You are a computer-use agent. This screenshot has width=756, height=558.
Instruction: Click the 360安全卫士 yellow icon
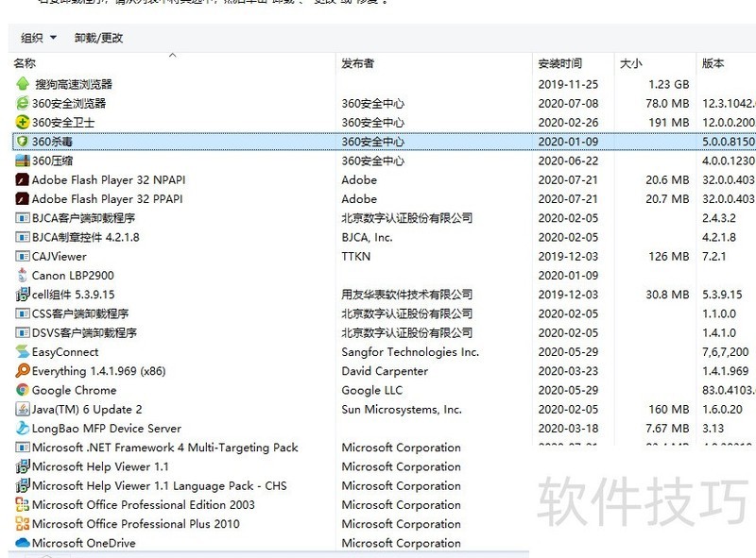pos(23,123)
